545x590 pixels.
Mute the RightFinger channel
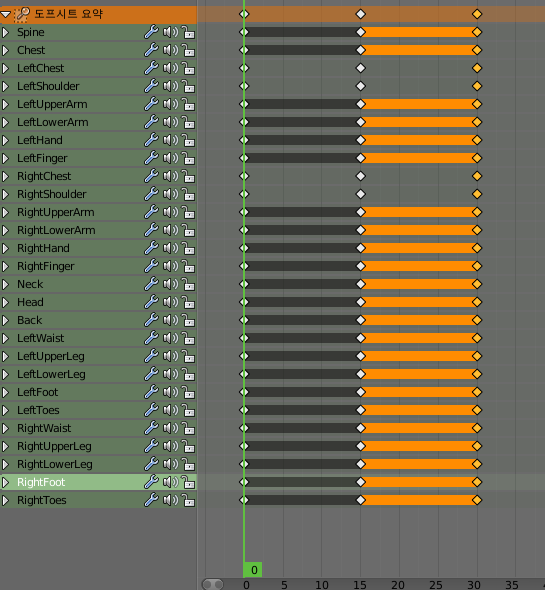point(171,266)
